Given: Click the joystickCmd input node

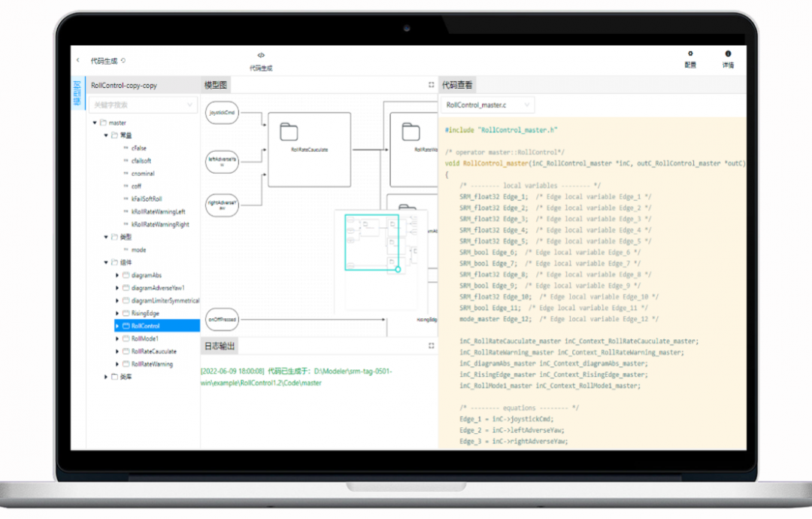Looking at the screenshot, I should (222, 114).
